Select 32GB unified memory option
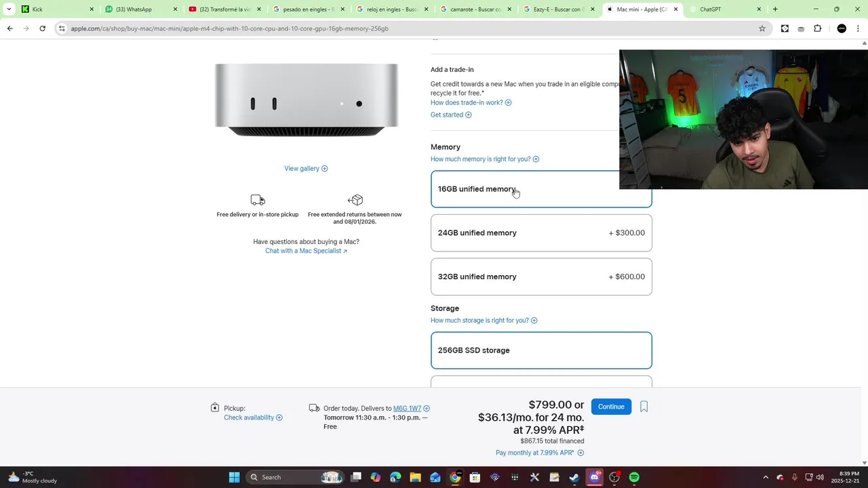 coord(541,277)
